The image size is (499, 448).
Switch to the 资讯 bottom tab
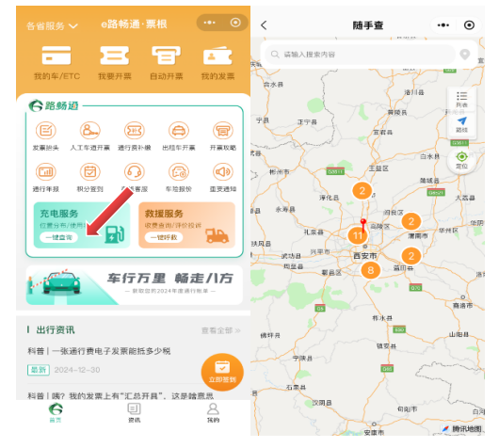click(134, 412)
